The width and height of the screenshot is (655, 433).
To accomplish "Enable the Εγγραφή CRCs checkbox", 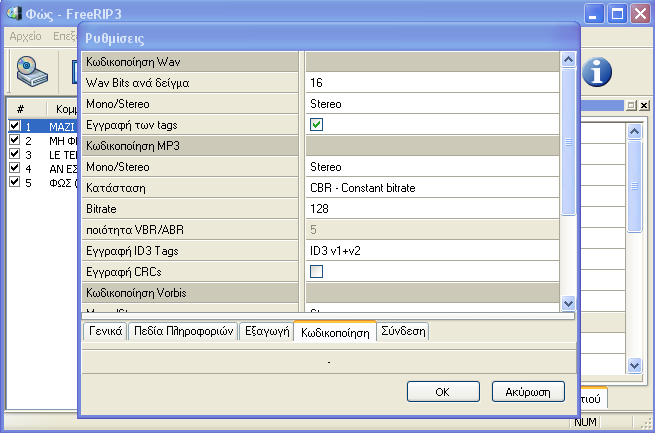I will tap(317, 272).
